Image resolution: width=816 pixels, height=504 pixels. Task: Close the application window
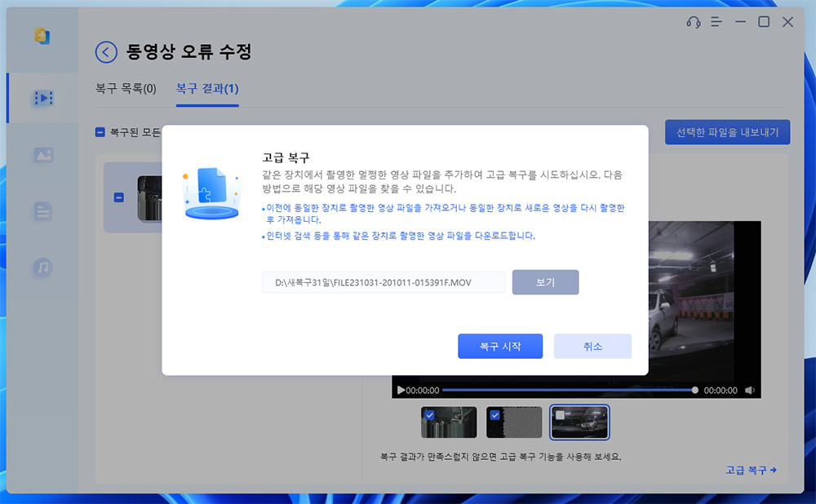point(788,22)
